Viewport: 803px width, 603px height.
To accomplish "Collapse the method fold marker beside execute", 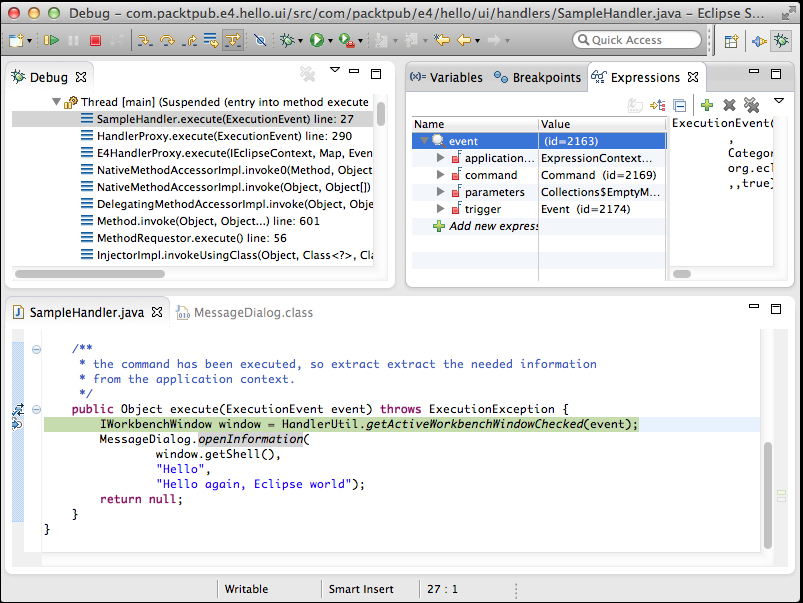I will point(37,409).
